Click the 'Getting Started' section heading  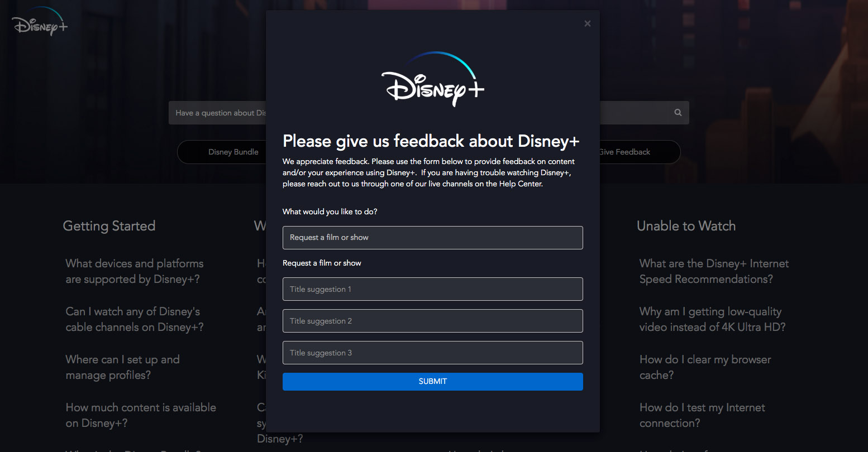coord(109,226)
